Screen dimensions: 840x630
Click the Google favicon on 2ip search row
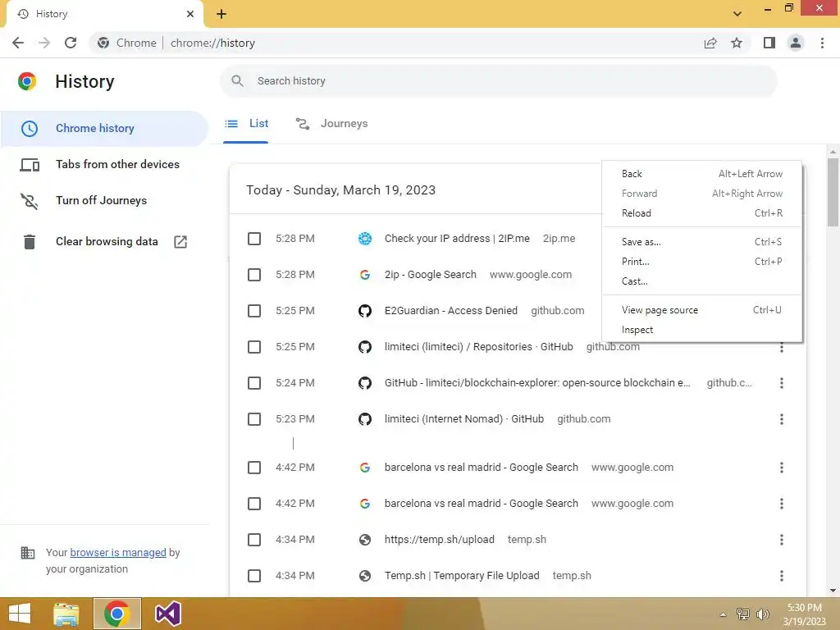pyautogui.click(x=365, y=275)
